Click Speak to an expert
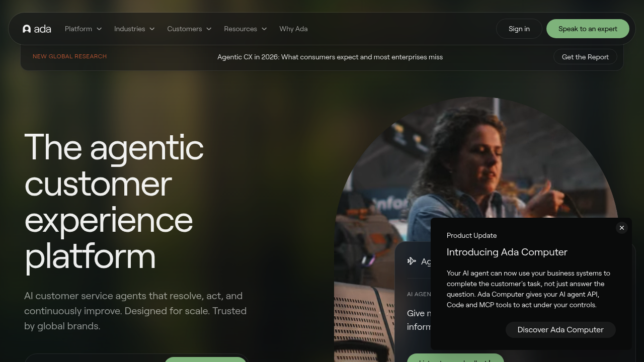 pyautogui.click(x=588, y=29)
